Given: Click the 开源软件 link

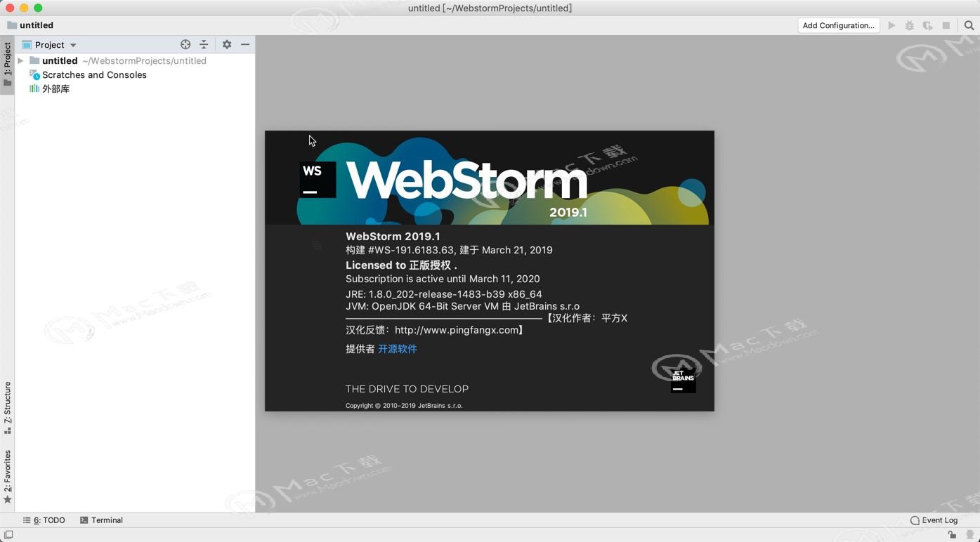Looking at the screenshot, I should pyautogui.click(x=398, y=349).
